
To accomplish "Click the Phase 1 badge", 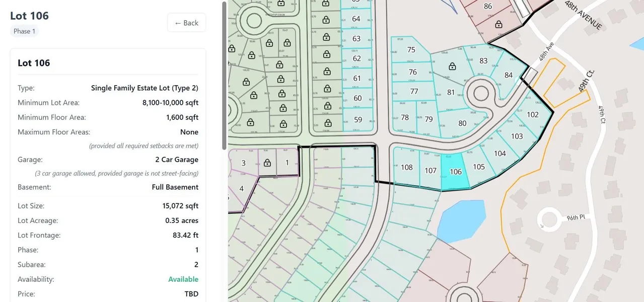I will click(x=25, y=31).
